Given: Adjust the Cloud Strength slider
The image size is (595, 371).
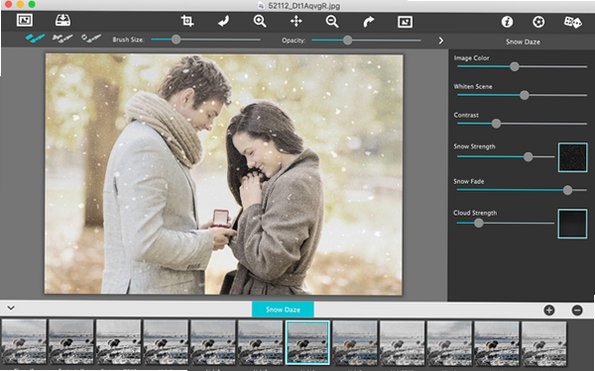Looking at the screenshot, I should point(505,223).
